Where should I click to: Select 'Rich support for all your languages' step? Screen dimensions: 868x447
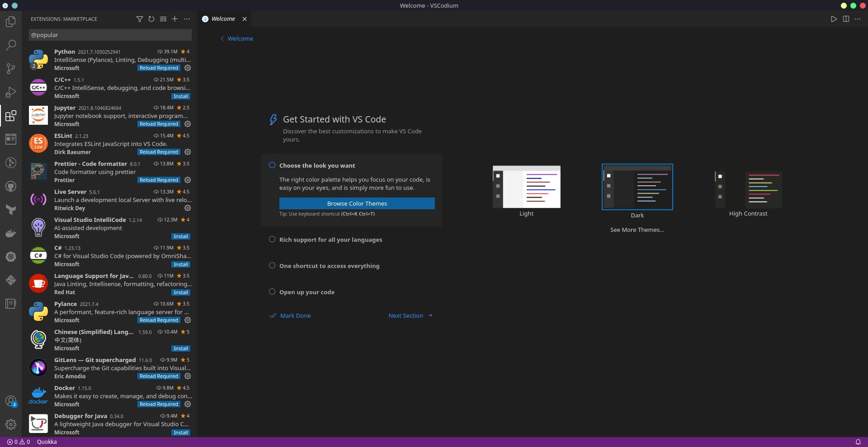[330, 240]
